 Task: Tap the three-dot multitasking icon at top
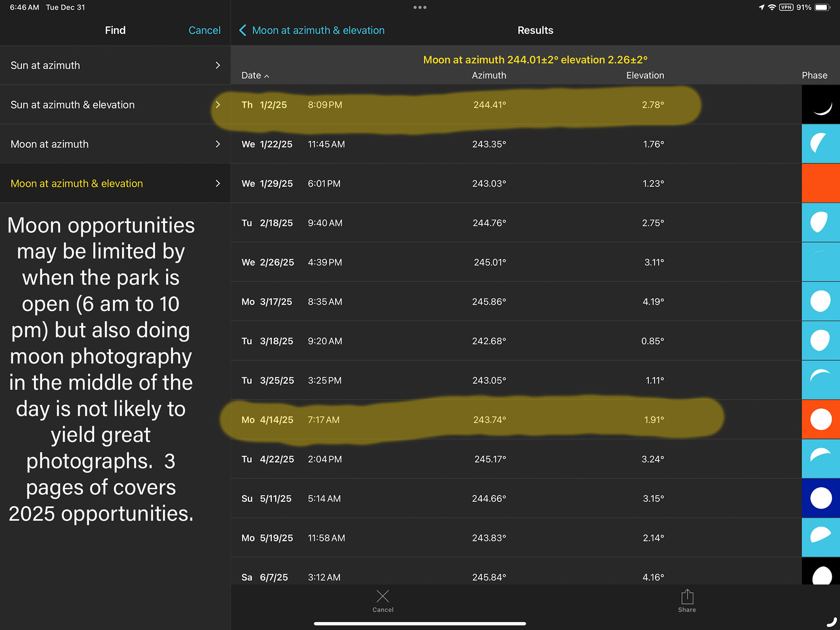(420, 7)
